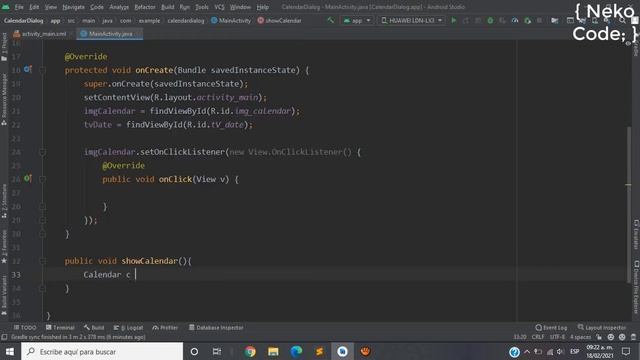Click the showCalendar breadcrumb

pyautogui.click(x=280, y=20)
